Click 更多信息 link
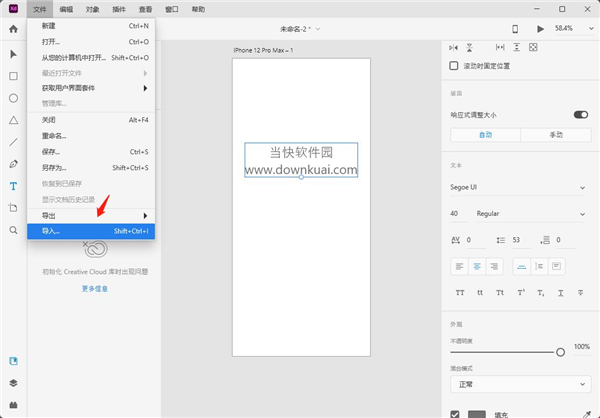The height and width of the screenshot is (418, 600). (95, 289)
